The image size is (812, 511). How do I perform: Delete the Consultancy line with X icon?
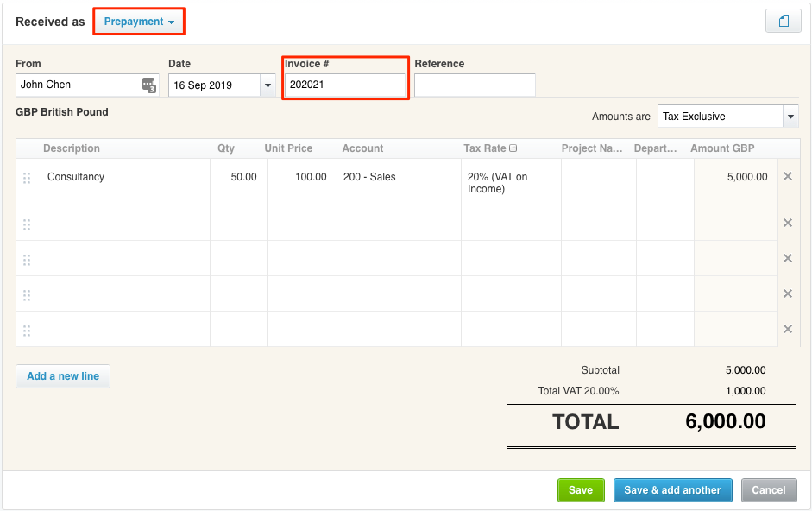pyautogui.click(x=787, y=177)
